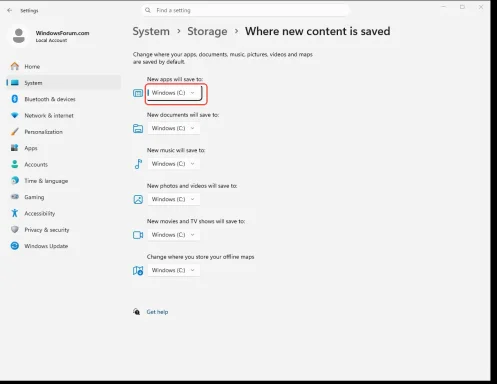Click the Find a setting search field
The image size is (497, 384).
[245, 10]
